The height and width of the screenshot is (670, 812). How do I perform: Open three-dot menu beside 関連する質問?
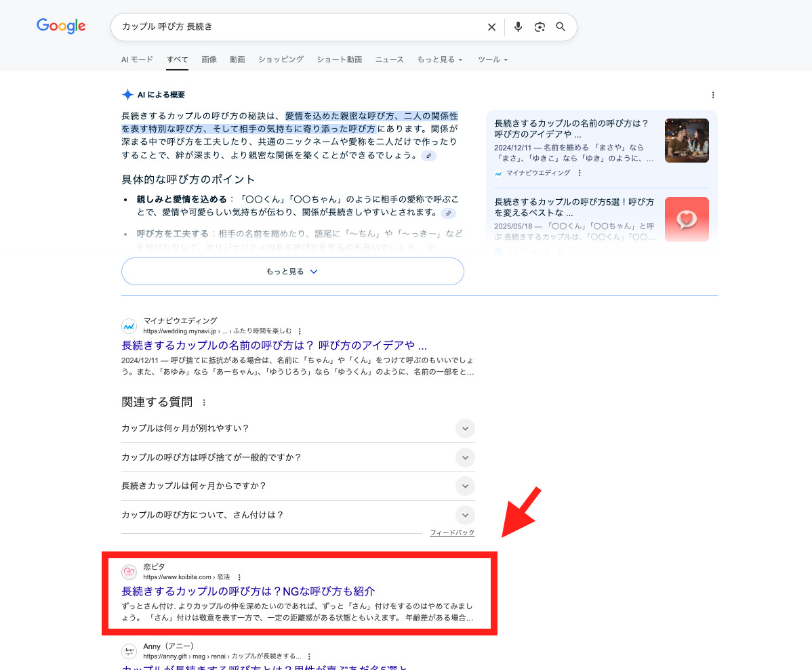[204, 402]
